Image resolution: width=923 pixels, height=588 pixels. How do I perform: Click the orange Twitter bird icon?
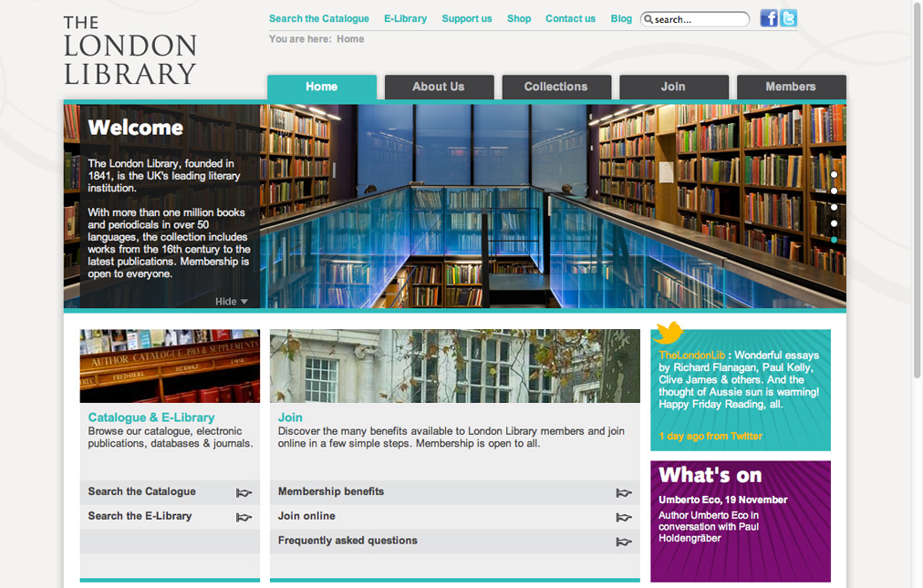pos(669,333)
